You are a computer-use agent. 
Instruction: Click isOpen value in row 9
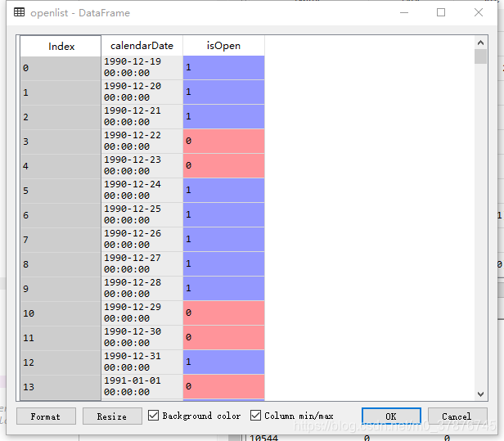click(x=223, y=288)
